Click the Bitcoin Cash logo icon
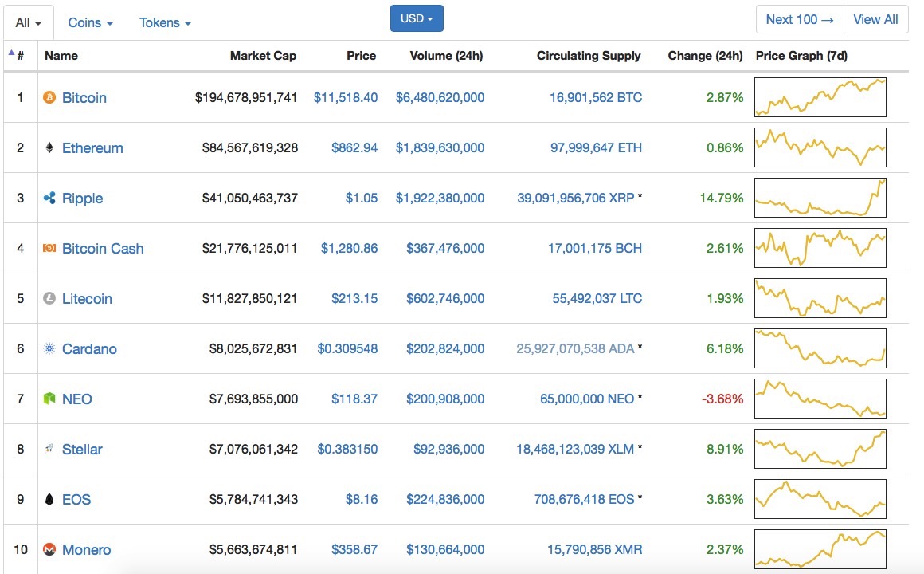Viewport: 924px width, 574px height. [49, 249]
